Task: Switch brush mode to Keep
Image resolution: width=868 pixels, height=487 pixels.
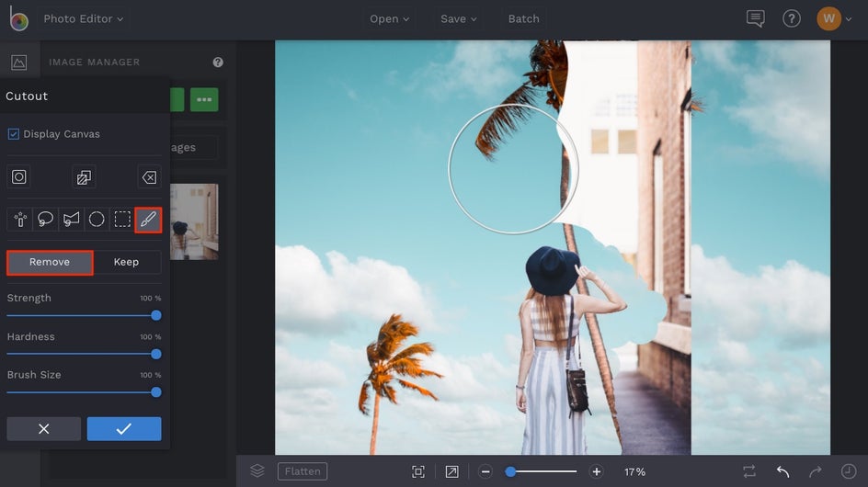Action: coord(126,263)
